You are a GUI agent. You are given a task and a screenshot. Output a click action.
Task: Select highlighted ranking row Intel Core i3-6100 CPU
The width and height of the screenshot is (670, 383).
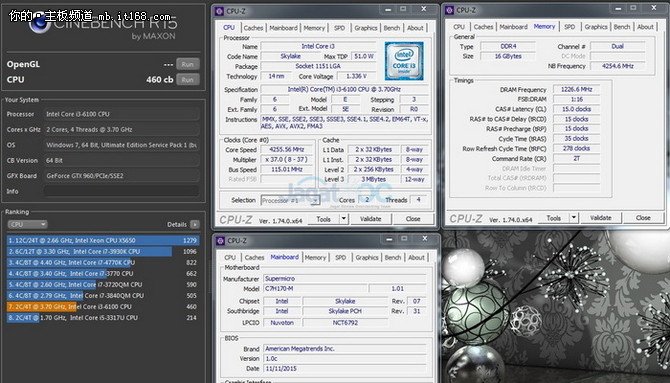(103, 306)
